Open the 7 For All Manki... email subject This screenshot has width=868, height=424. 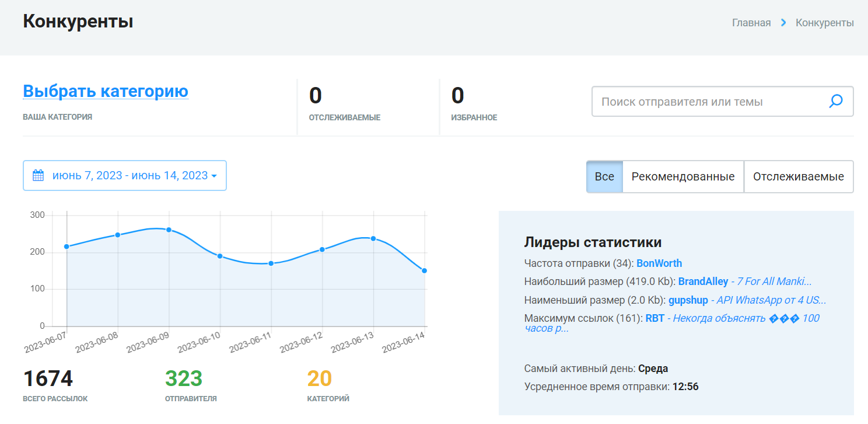[x=775, y=281]
